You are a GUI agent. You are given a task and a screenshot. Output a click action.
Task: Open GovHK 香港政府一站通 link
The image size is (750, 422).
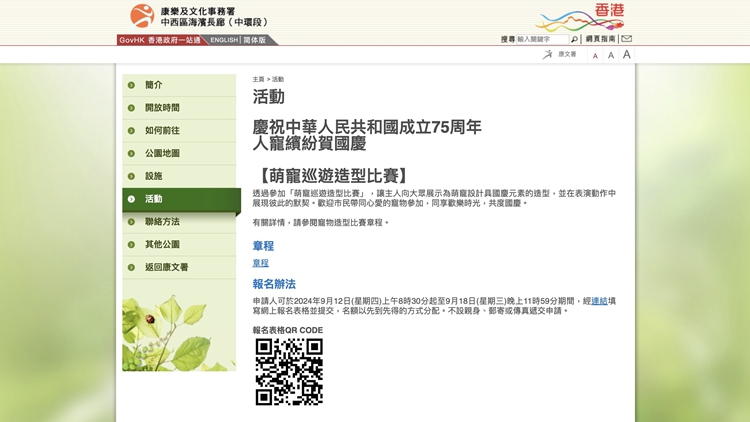159,40
